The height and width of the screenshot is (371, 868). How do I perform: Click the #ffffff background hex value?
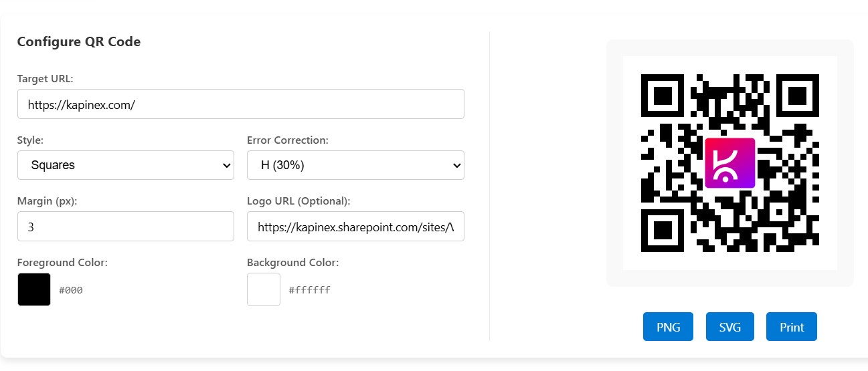pos(309,290)
